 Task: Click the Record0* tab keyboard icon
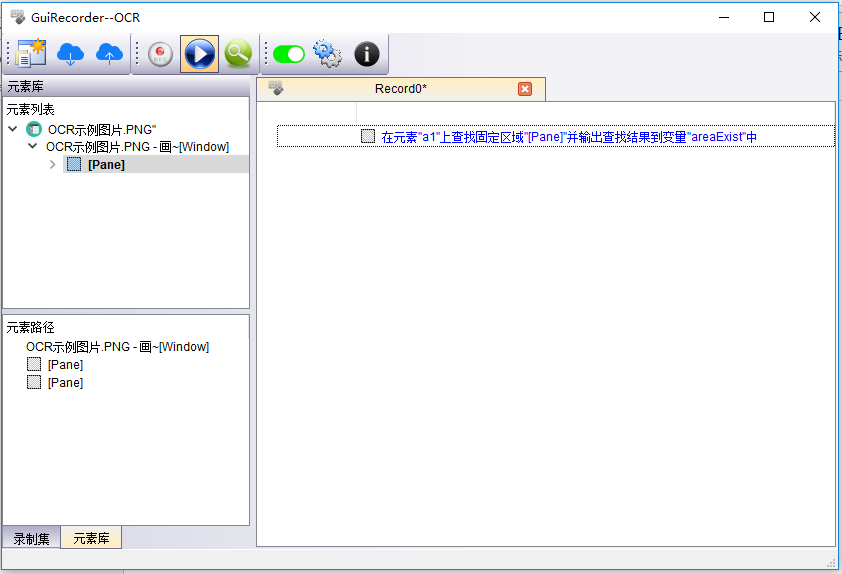pos(275,88)
